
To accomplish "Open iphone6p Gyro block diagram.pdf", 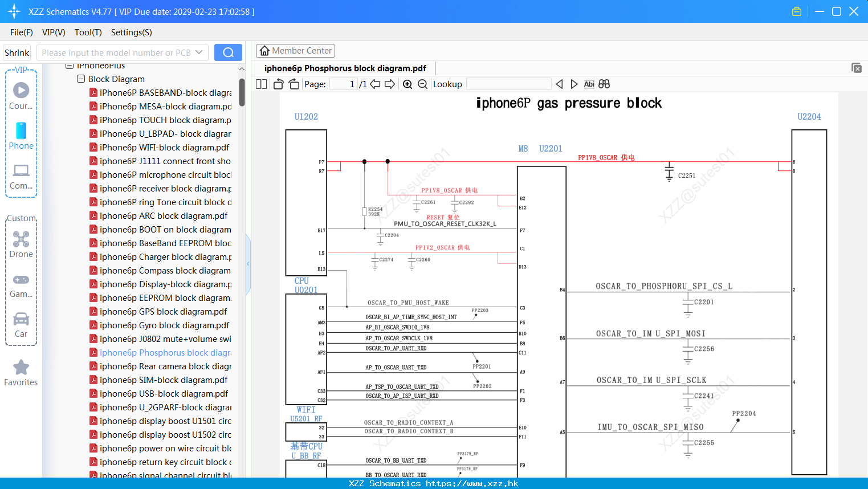I will click(160, 325).
